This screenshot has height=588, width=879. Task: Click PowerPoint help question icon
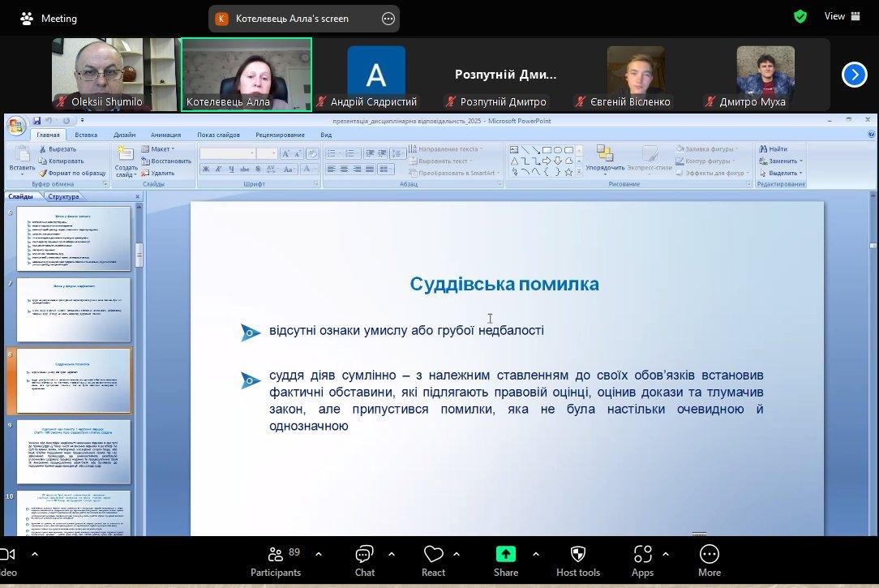(x=871, y=135)
